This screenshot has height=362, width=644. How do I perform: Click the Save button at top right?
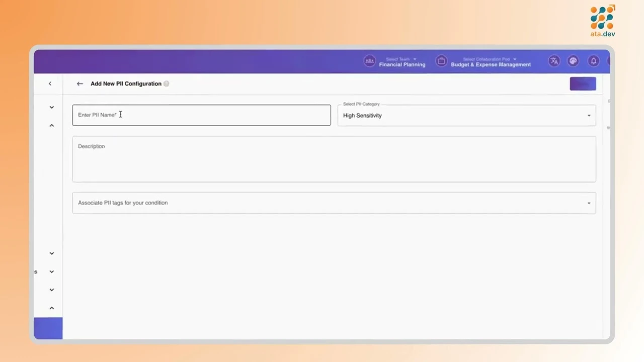[583, 83]
